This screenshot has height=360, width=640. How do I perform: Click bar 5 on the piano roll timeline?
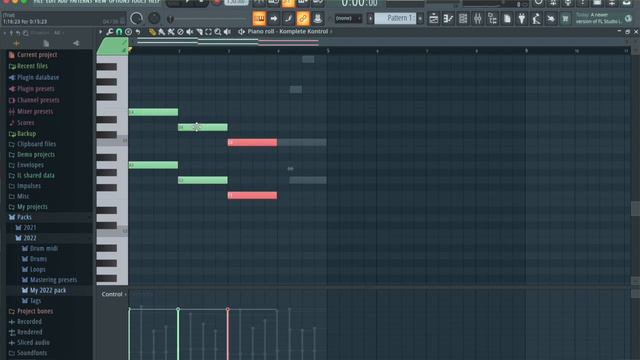(328, 51)
